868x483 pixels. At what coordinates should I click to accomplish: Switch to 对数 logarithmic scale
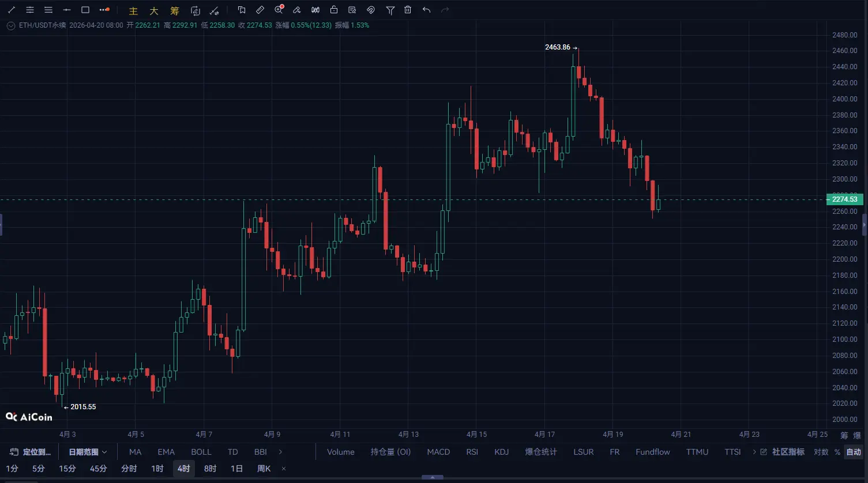click(x=821, y=452)
